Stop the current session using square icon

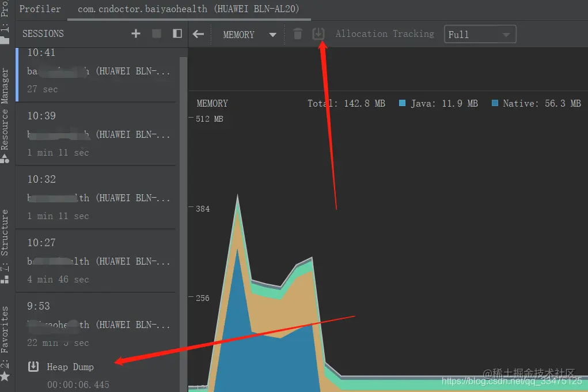tap(156, 33)
